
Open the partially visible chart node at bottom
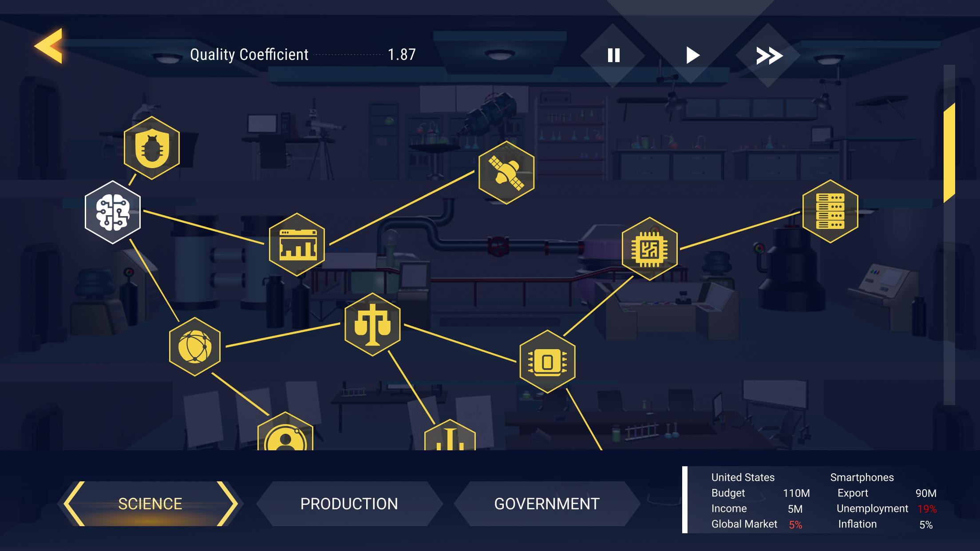(450, 436)
